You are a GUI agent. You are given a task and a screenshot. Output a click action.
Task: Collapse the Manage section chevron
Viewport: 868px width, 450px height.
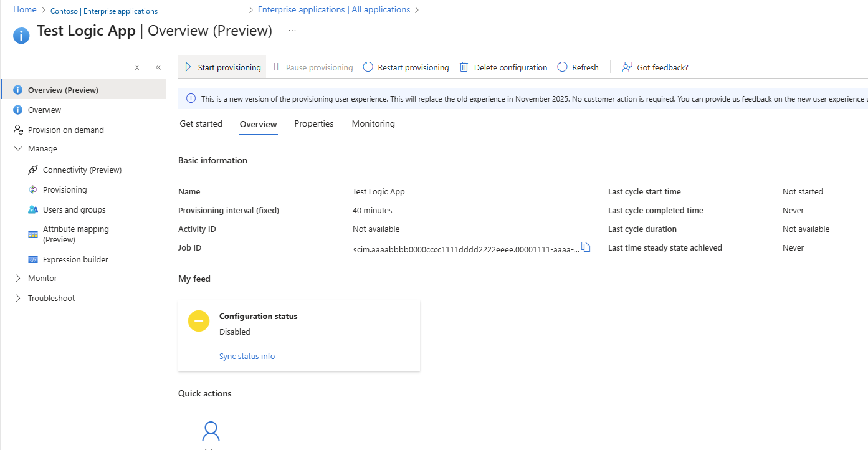pos(18,149)
